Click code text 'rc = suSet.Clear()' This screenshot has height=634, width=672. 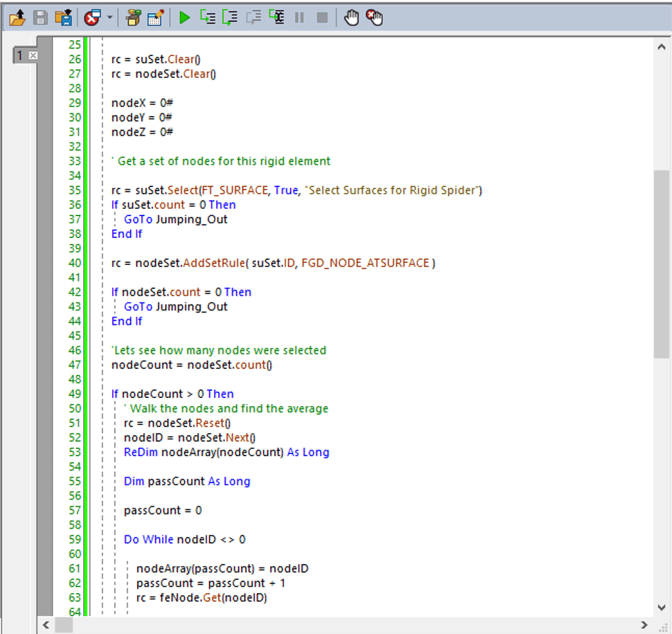155,59
